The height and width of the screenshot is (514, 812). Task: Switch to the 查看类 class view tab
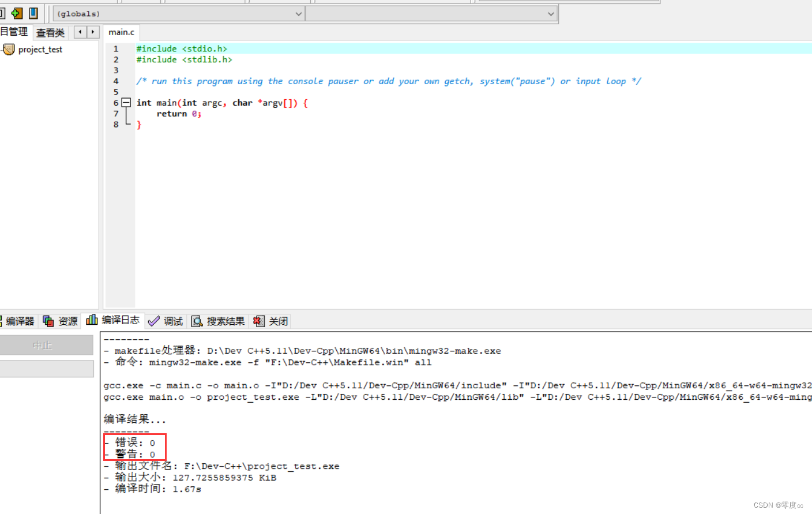50,33
